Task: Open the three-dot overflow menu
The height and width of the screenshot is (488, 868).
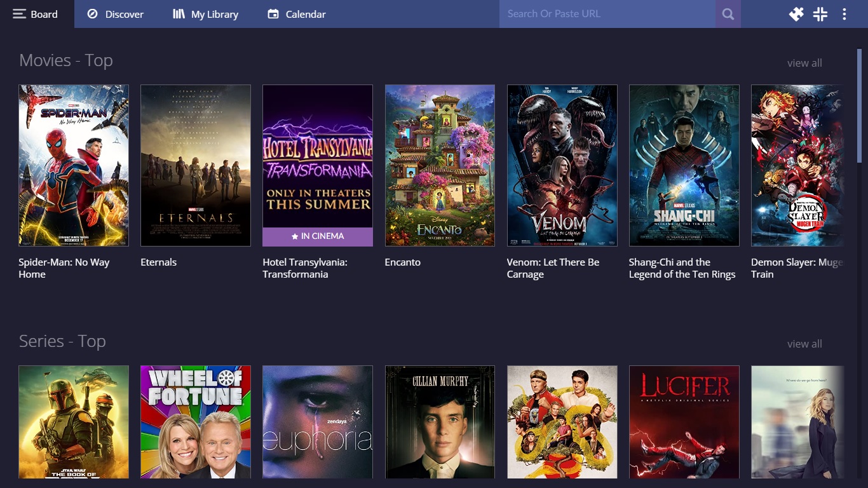Action: click(843, 13)
